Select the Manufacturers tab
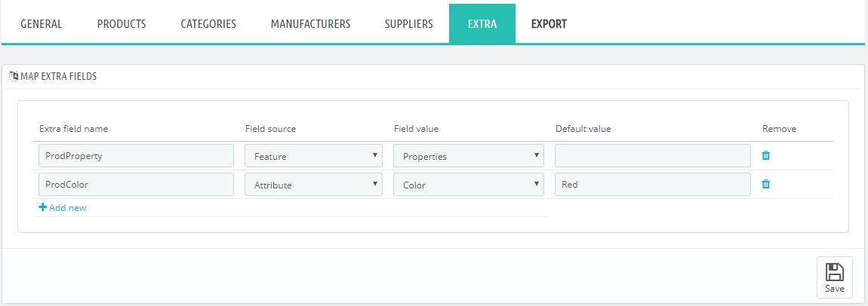This screenshot has height=306, width=868. (x=310, y=24)
